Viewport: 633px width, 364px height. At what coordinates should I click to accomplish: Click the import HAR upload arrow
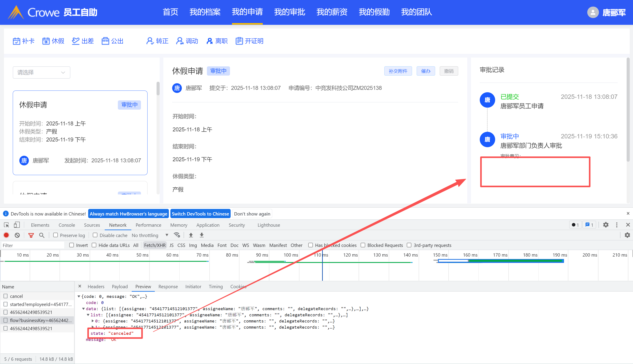click(191, 235)
